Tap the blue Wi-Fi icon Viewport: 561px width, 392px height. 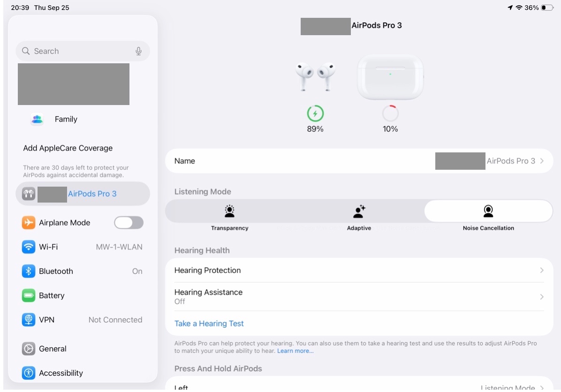coord(29,247)
